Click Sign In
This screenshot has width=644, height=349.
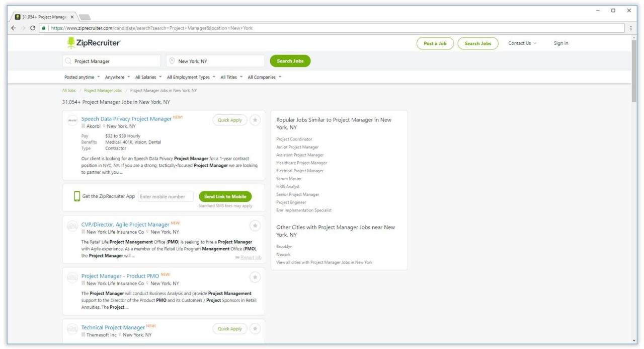(561, 43)
